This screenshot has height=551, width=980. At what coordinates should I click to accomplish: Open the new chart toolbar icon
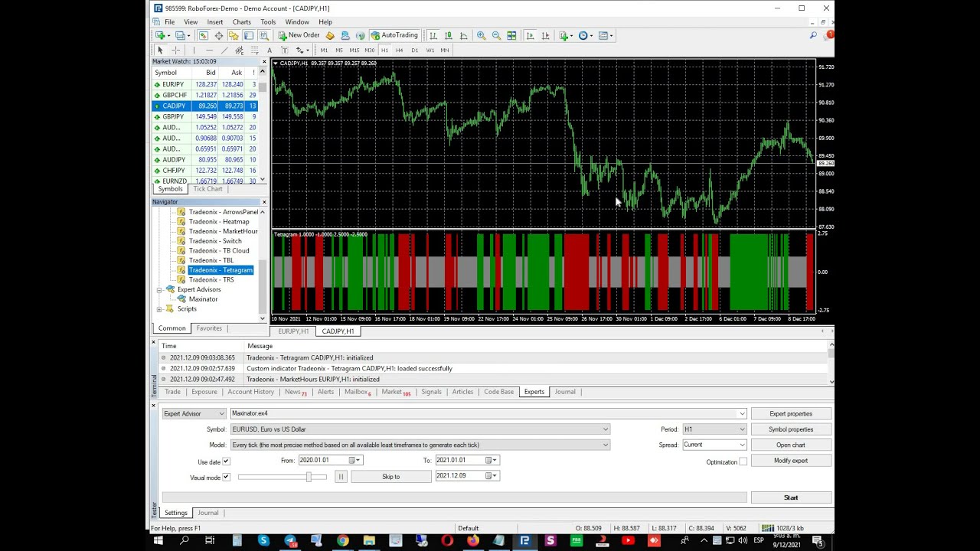point(161,35)
